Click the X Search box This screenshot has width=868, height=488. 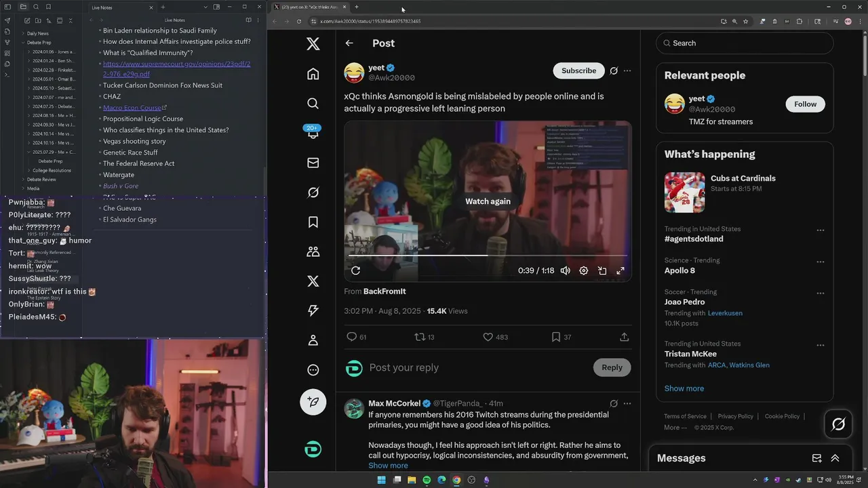744,43
